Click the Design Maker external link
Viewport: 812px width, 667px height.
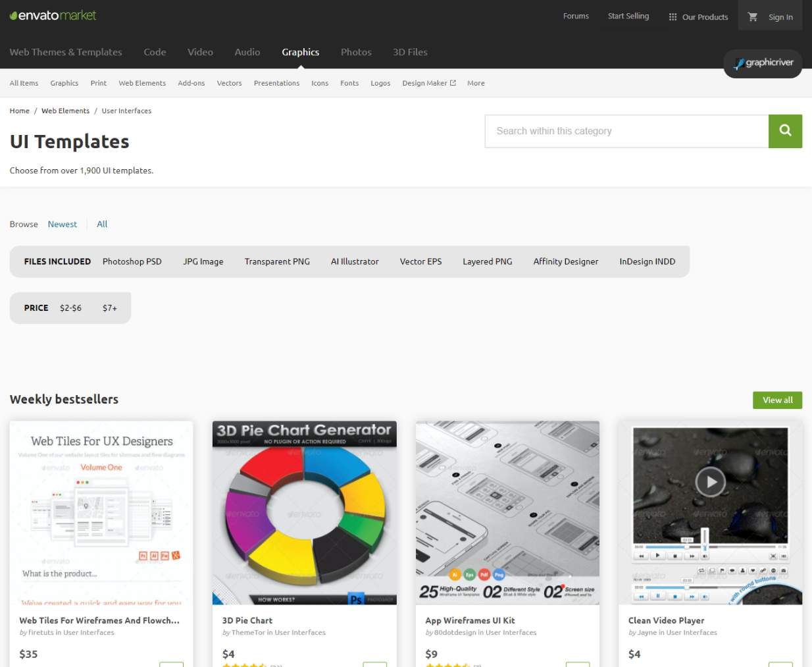point(428,83)
